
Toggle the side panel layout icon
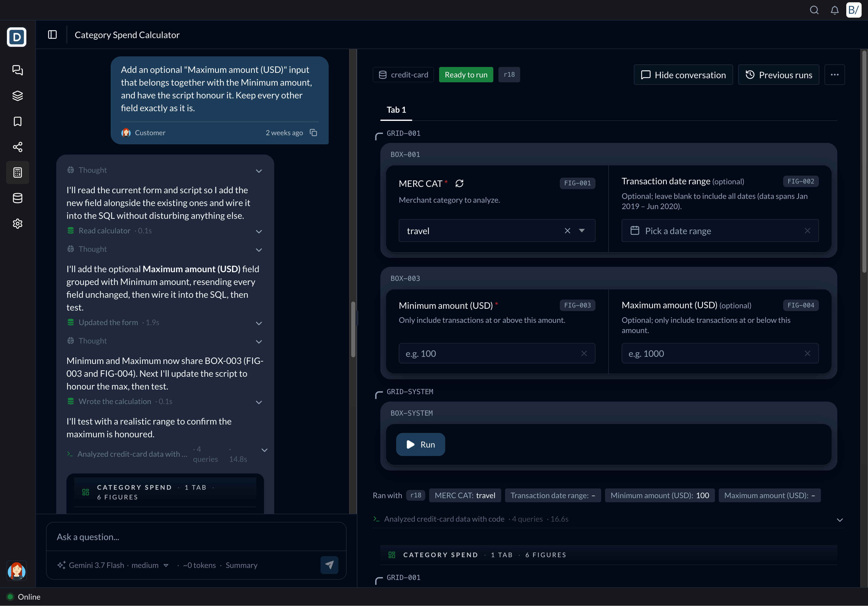pos(52,35)
